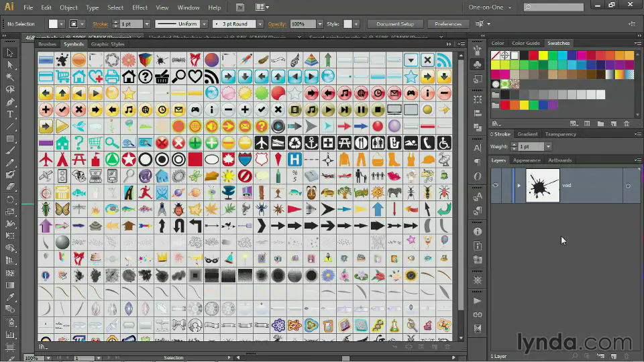The width and height of the screenshot is (644, 362).
Task: Hide the void layer with eye icon
Action: 496,185
